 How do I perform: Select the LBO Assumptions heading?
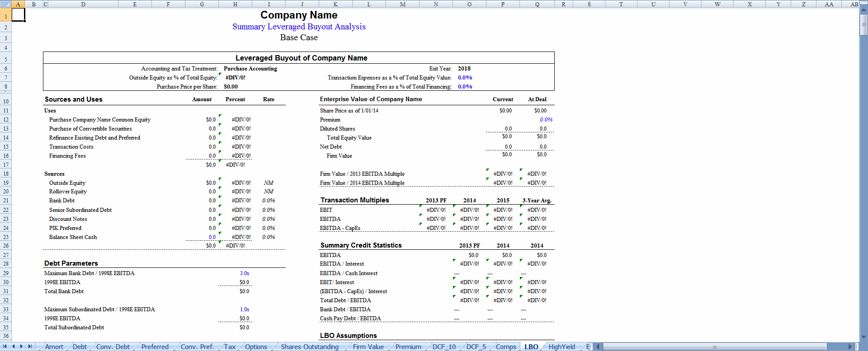click(x=349, y=336)
